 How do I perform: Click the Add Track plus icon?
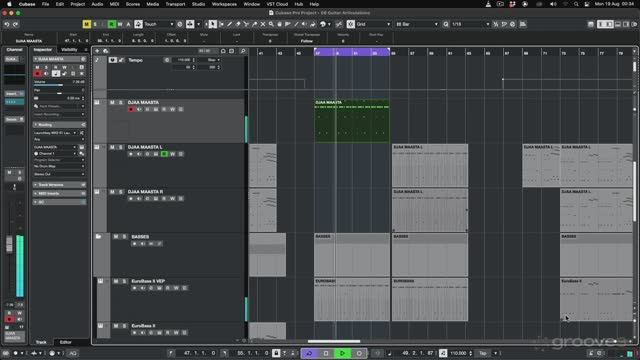pos(97,51)
